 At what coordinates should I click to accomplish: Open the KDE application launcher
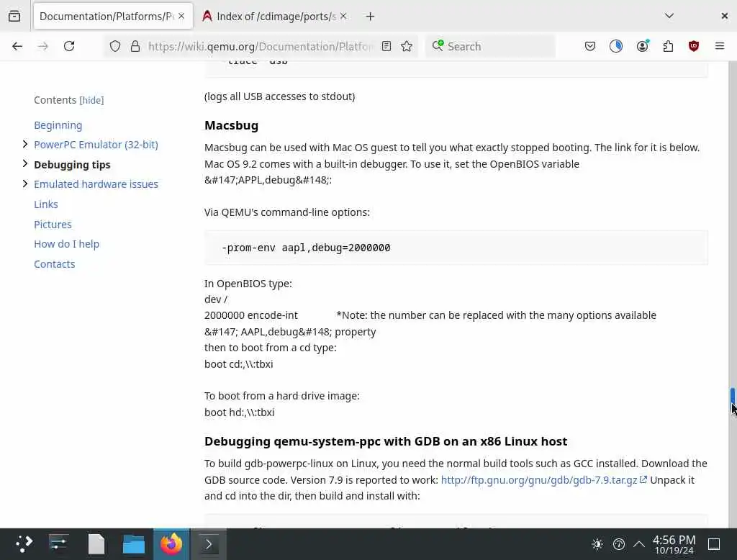[23, 544]
